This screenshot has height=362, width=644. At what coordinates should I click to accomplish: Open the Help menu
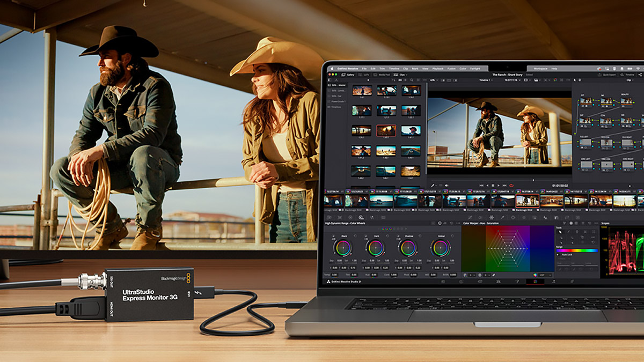(x=554, y=69)
